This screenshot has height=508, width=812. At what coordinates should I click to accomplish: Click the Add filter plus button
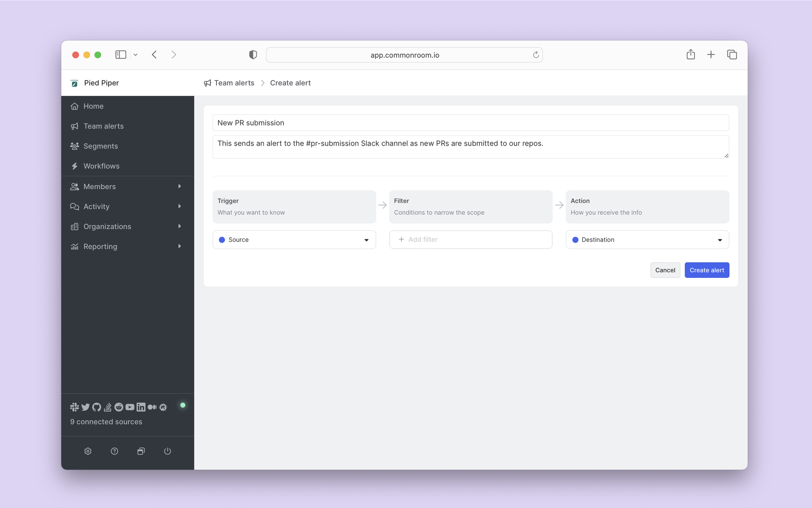(x=401, y=239)
